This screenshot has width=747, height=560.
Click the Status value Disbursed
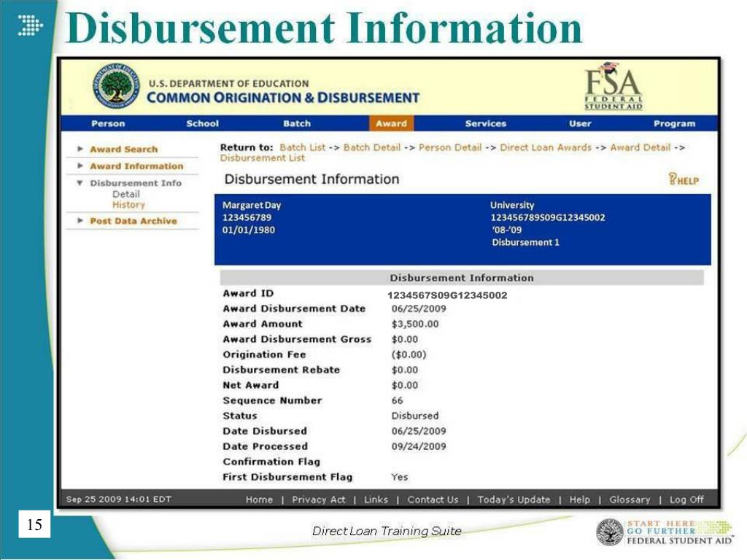[x=414, y=416]
